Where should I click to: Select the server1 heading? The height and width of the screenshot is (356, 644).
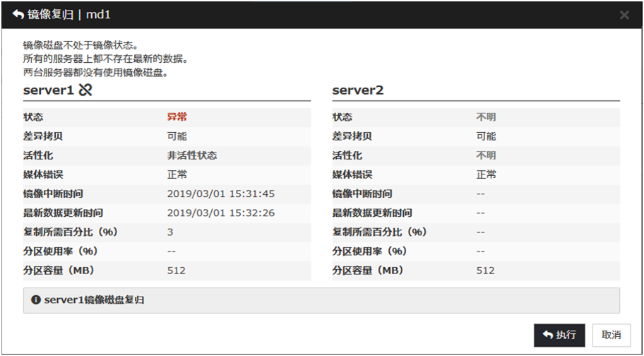[48, 90]
